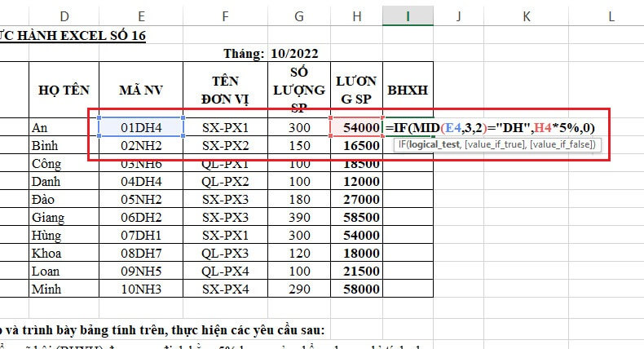Select employee code cell 10NH3
Image resolution: width=644 pixels, height=349 pixels.
(x=141, y=289)
